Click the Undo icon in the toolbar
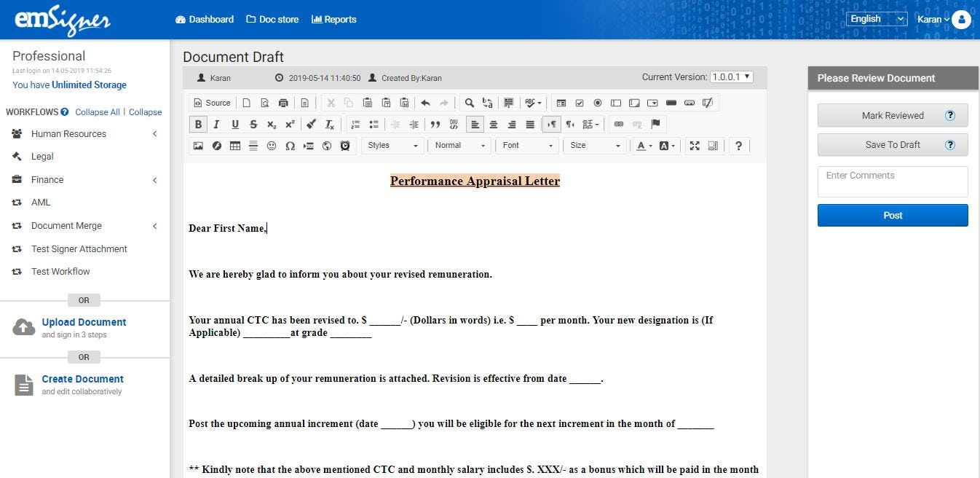Screen dimensions: 980x478 point(426,103)
